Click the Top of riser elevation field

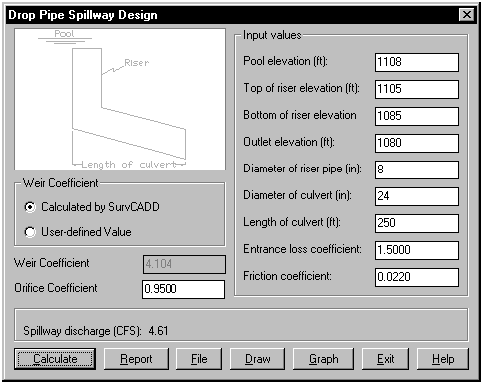417,89
